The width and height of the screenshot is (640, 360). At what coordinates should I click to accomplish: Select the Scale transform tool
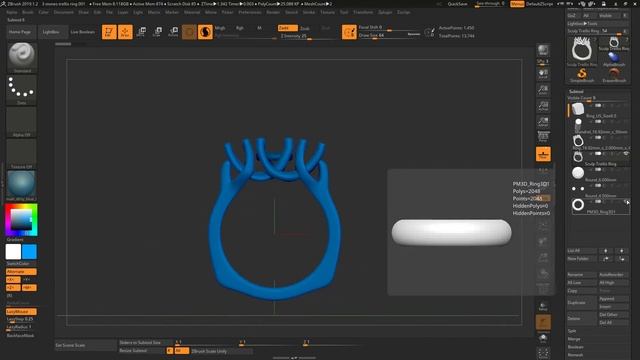click(157, 32)
